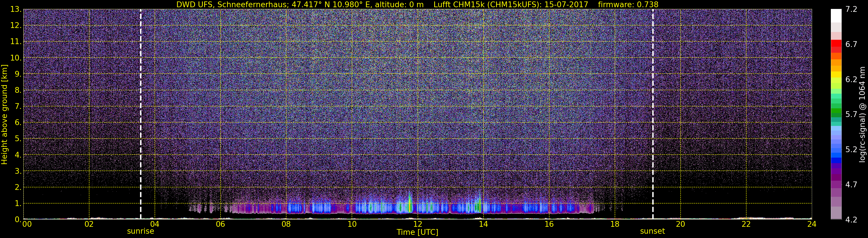The height and width of the screenshot is (238, 868).
Task: Click the 'sunset' label below the axis
Action: coord(653,231)
